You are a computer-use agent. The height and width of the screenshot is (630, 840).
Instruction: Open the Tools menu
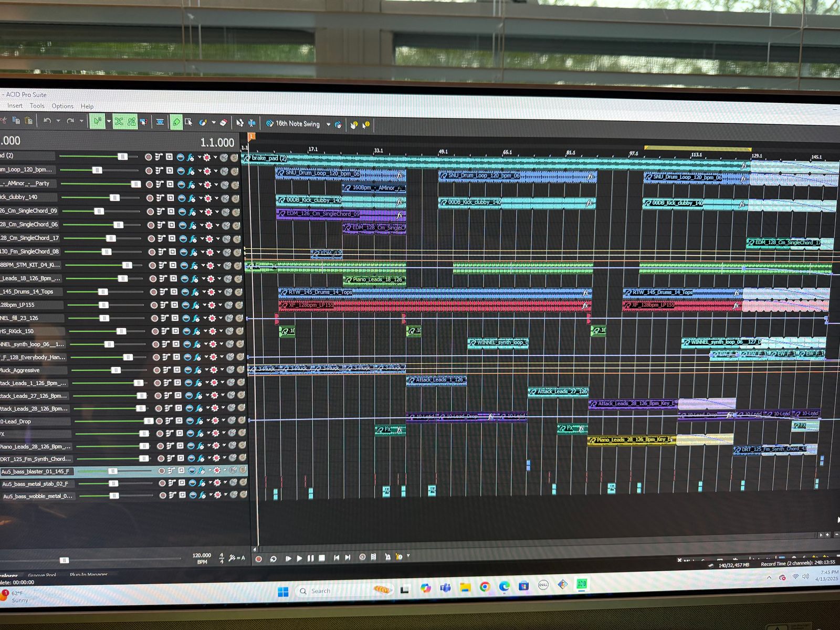[x=37, y=106]
